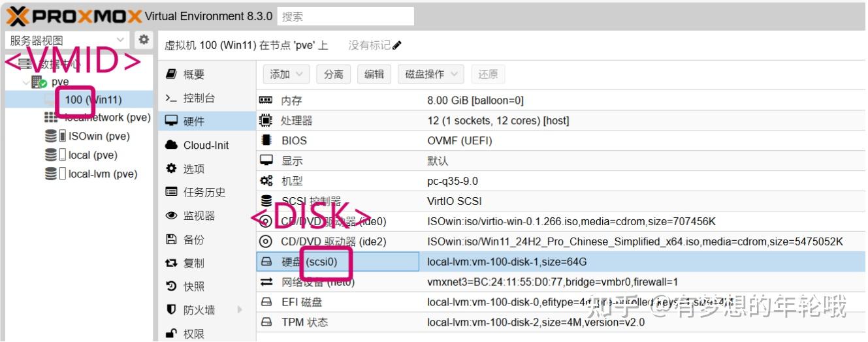Click the 编辑 button
The height and width of the screenshot is (342, 868).
point(374,74)
